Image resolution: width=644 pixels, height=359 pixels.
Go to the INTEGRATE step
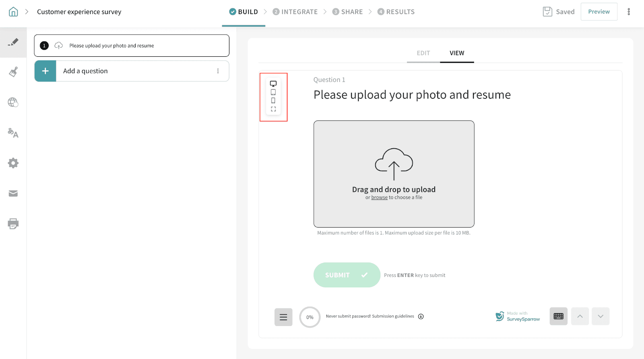pyautogui.click(x=295, y=12)
